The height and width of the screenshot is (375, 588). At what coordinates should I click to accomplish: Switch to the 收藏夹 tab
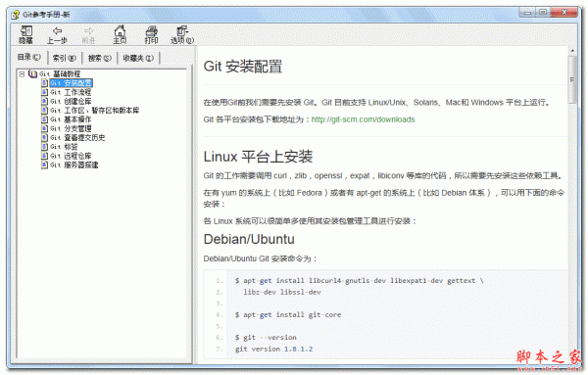[138, 58]
